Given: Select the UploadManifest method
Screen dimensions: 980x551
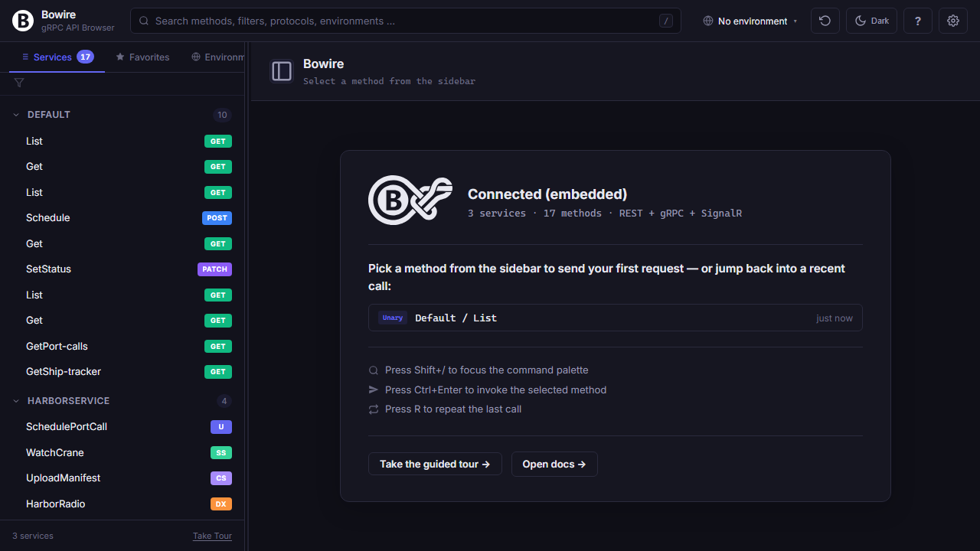Looking at the screenshot, I should coord(122,478).
